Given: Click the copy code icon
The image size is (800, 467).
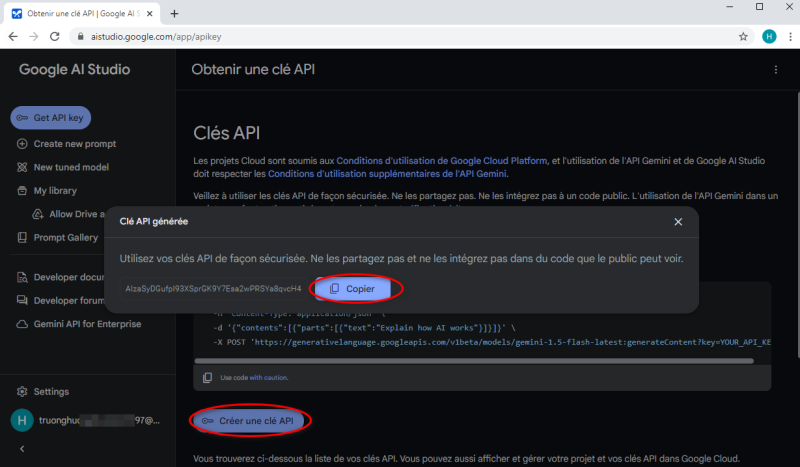Looking at the screenshot, I should 207,378.
